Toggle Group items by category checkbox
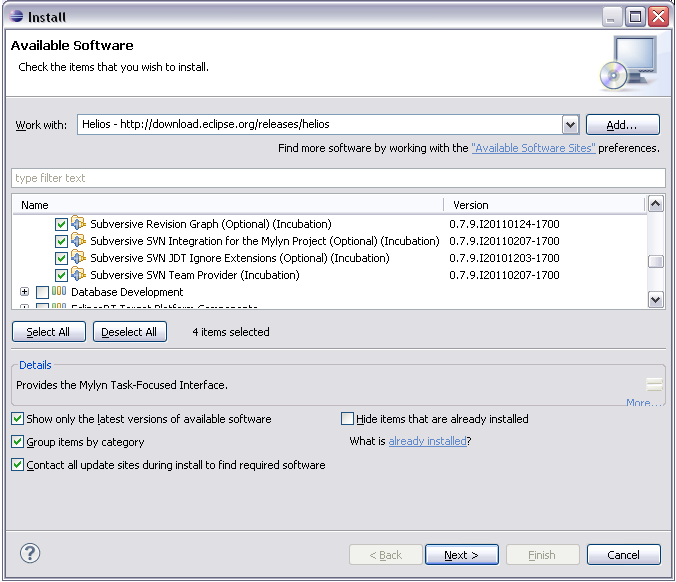 point(17,441)
